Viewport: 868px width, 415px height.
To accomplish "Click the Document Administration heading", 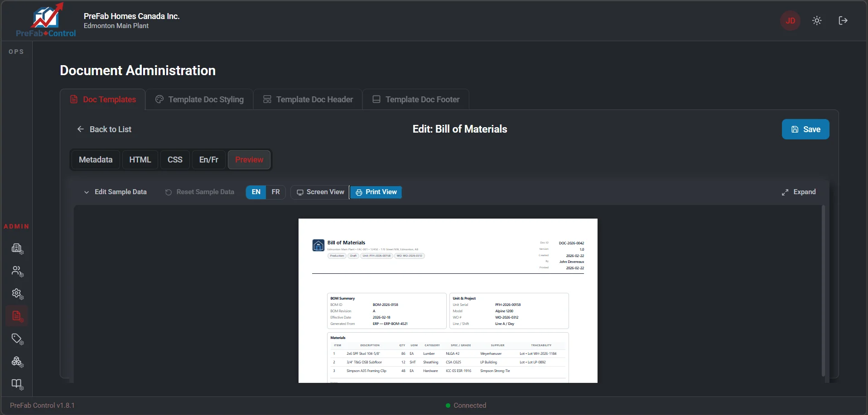I will click(138, 71).
